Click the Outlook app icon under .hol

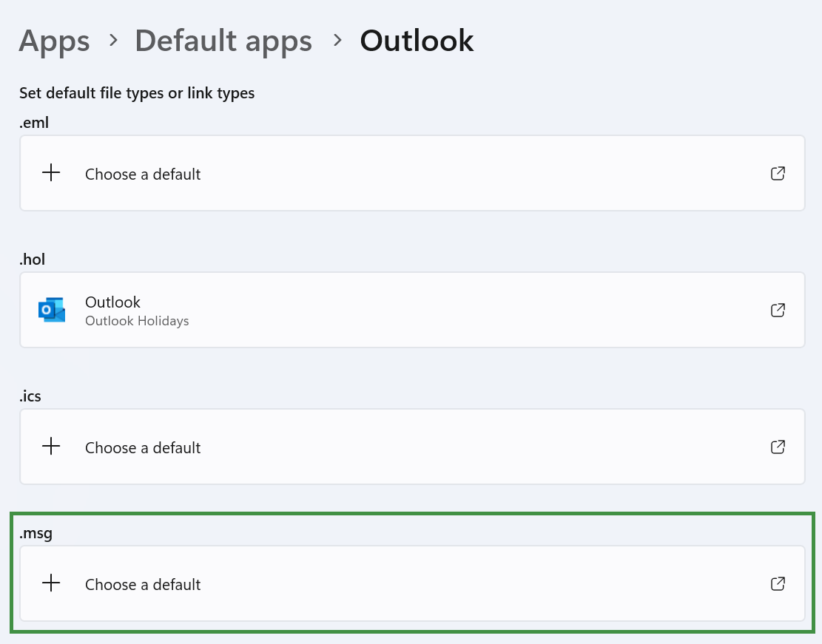tap(51, 311)
